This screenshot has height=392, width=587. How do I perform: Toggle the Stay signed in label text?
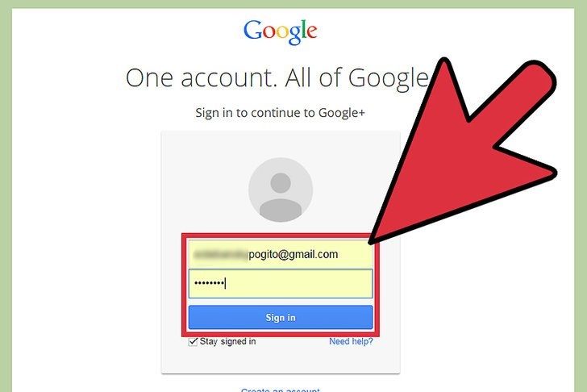tap(227, 341)
